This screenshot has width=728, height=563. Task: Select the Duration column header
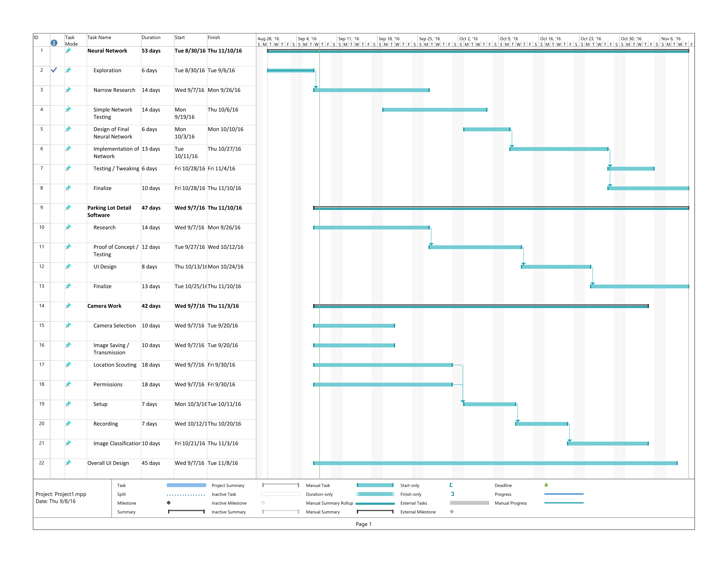click(x=151, y=38)
